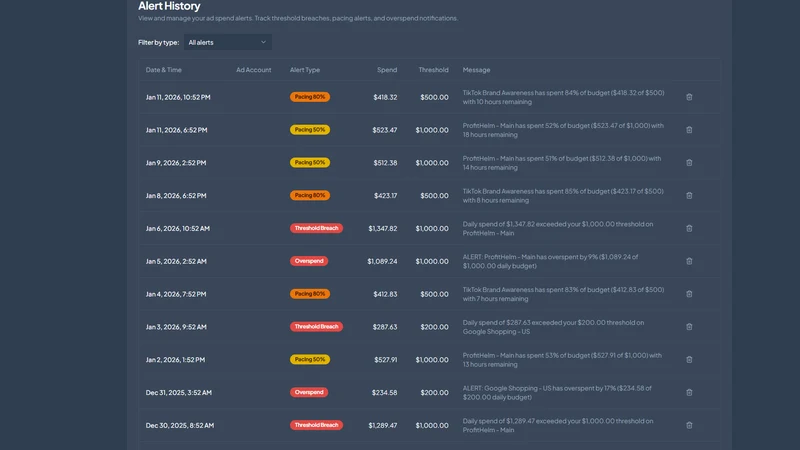Click the Spend column header
This screenshot has width=800, height=450.
click(x=387, y=70)
